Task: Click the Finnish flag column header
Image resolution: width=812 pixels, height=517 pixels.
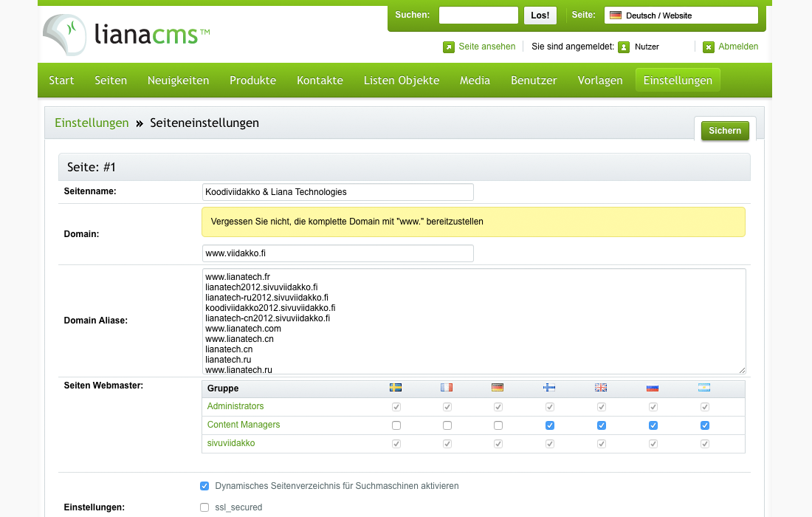Action: tap(549, 388)
